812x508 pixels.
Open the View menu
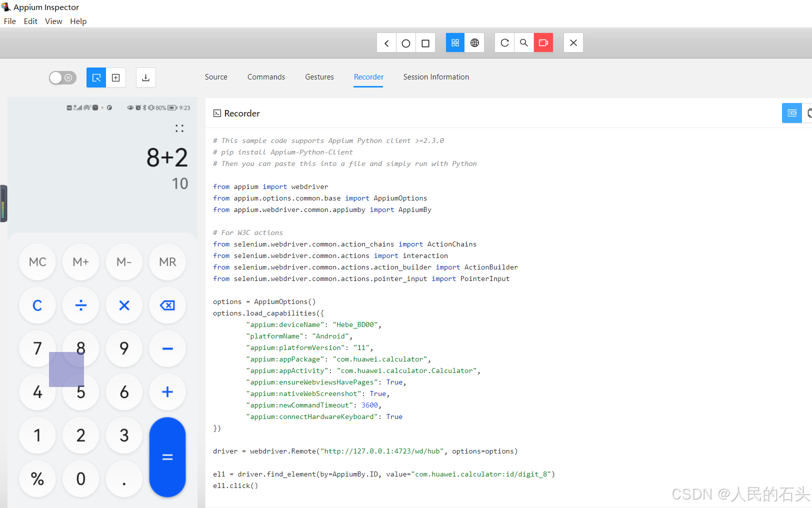tap(53, 21)
